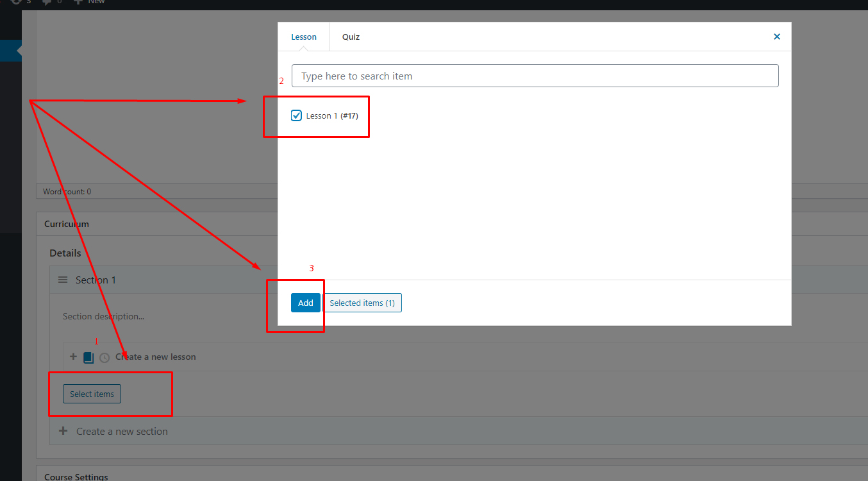This screenshot has width=868, height=481.
Task: Click the blue lesson book icon
Action: pyautogui.click(x=88, y=357)
